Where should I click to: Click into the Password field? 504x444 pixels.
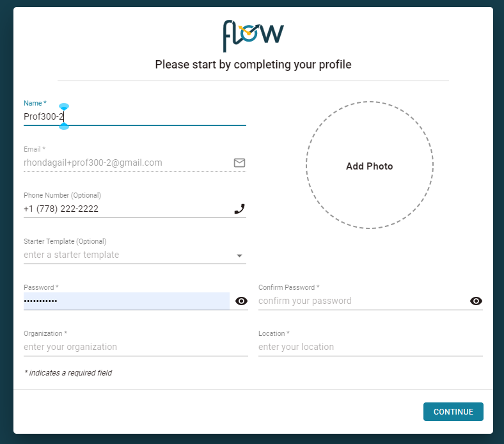[x=126, y=301]
